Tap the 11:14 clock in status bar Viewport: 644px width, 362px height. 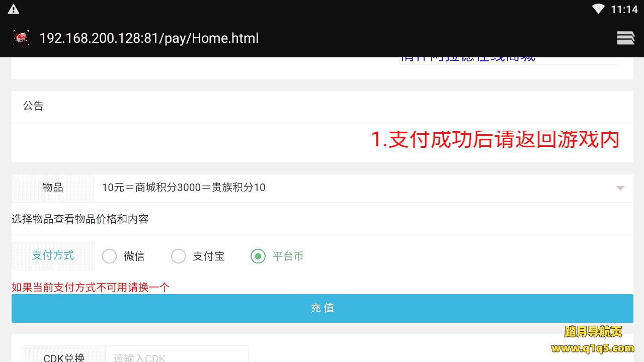(624, 10)
